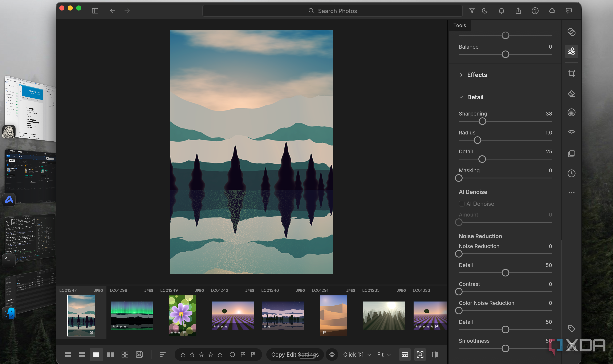This screenshot has height=364, width=613.
Task: Click the Search Photos field
Action: 333,11
